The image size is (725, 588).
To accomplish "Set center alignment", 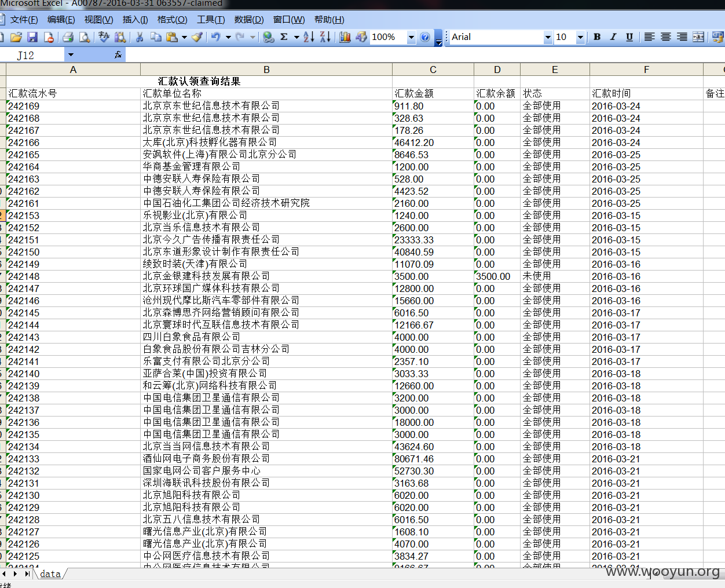I will (666, 37).
